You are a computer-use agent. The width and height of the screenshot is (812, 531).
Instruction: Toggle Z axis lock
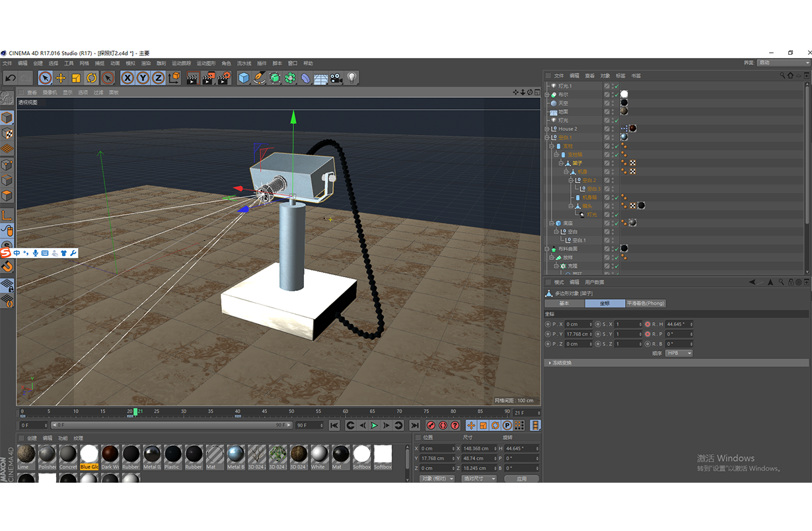point(159,78)
